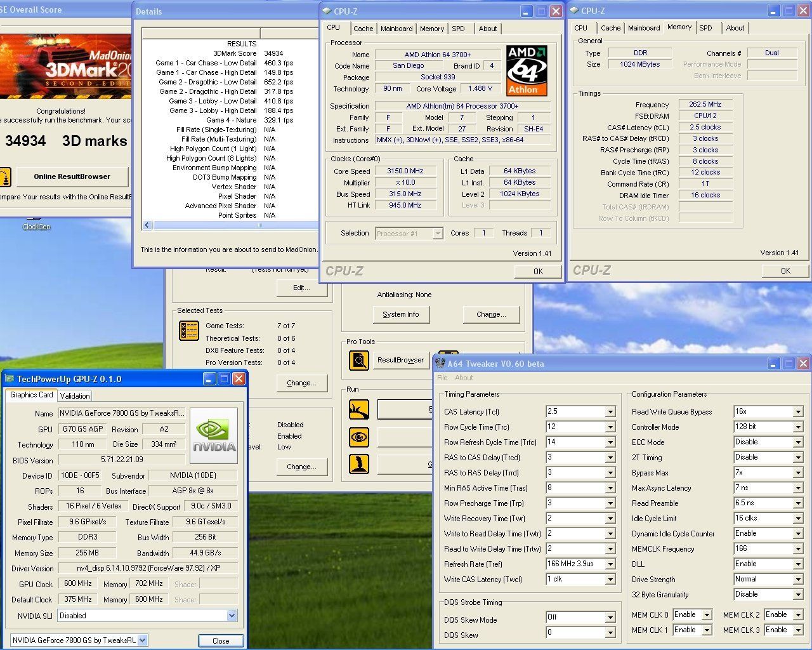
Task: Open the 32 Byte Granularity dropdown
Action: coord(798,595)
